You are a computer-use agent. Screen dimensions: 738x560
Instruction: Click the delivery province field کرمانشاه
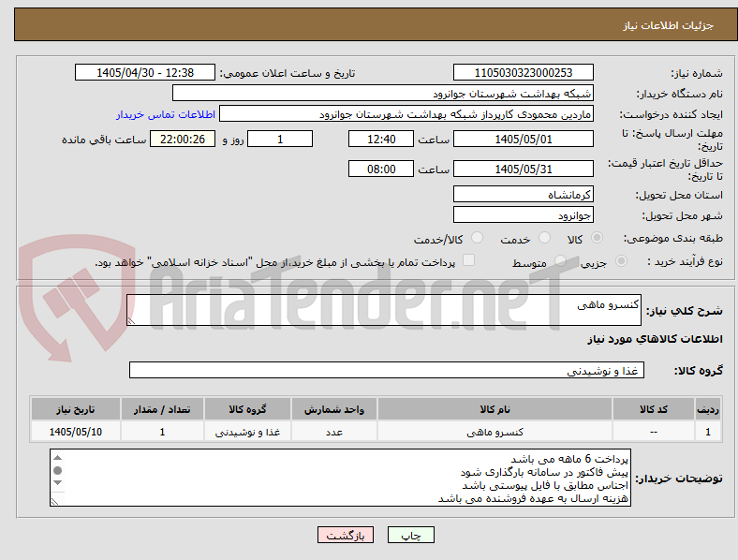click(523, 194)
